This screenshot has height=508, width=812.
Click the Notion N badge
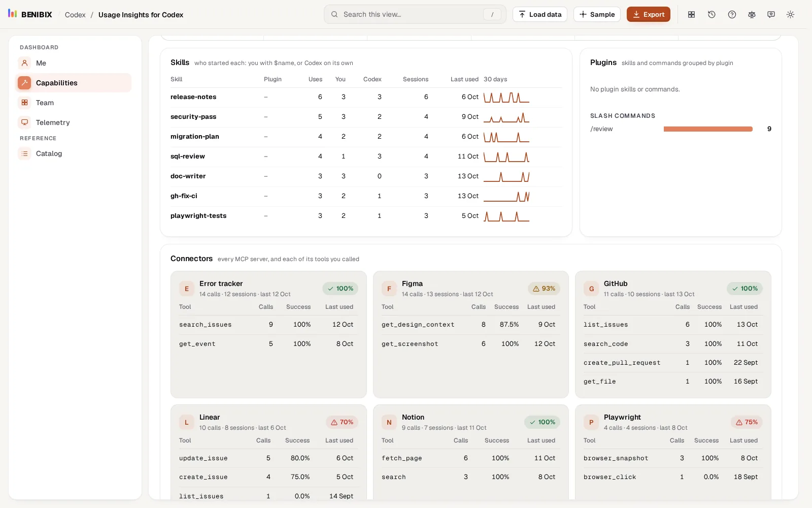(x=389, y=422)
